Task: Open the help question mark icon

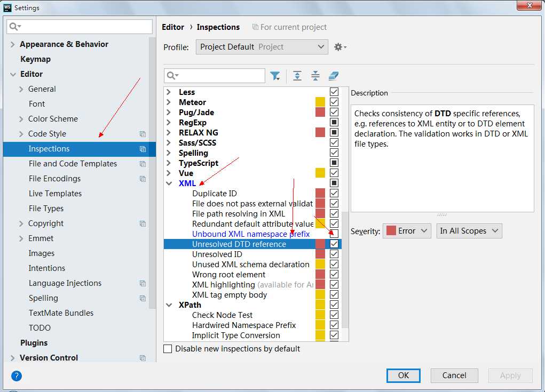Action: [x=17, y=375]
